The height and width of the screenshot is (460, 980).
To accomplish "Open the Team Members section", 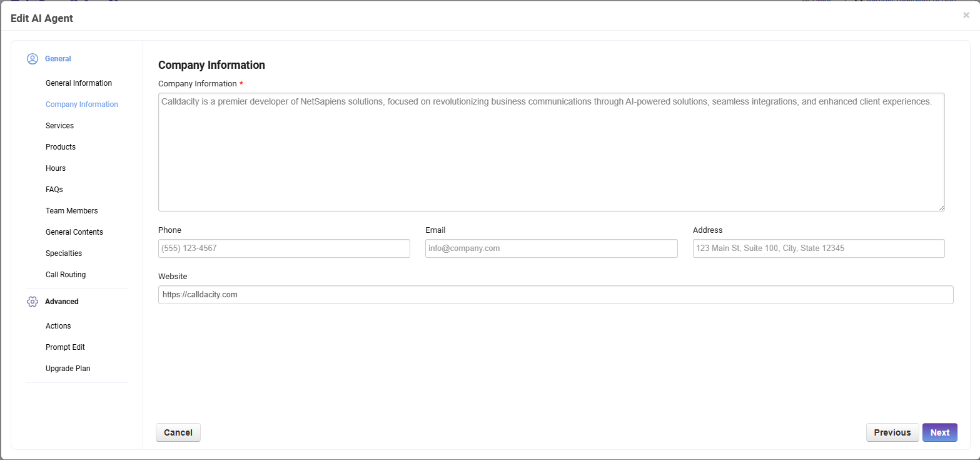I will point(72,211).
